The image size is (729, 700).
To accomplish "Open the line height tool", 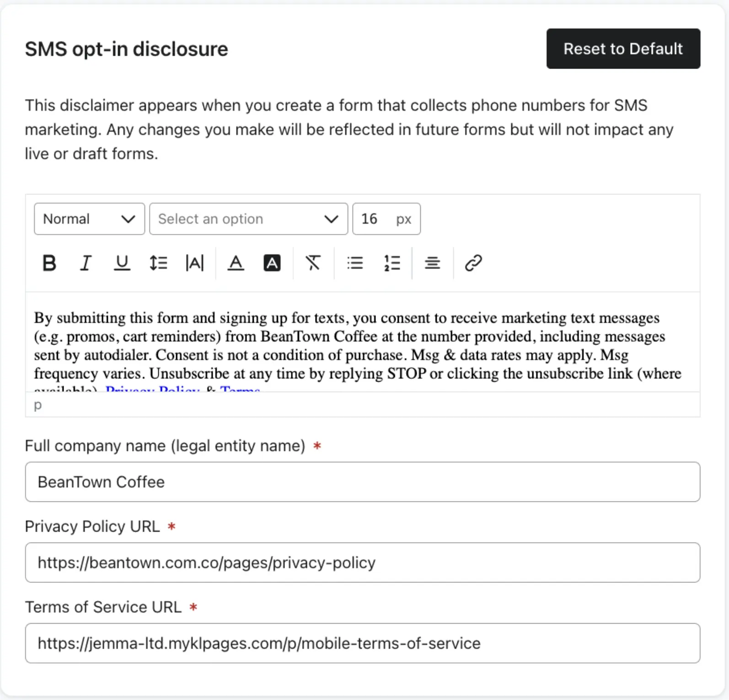I will [x=158, y=263].
